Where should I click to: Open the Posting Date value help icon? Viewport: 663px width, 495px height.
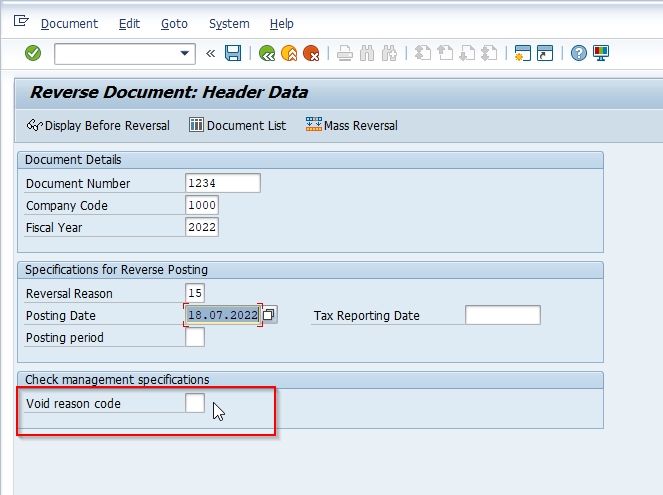point(269,315)
